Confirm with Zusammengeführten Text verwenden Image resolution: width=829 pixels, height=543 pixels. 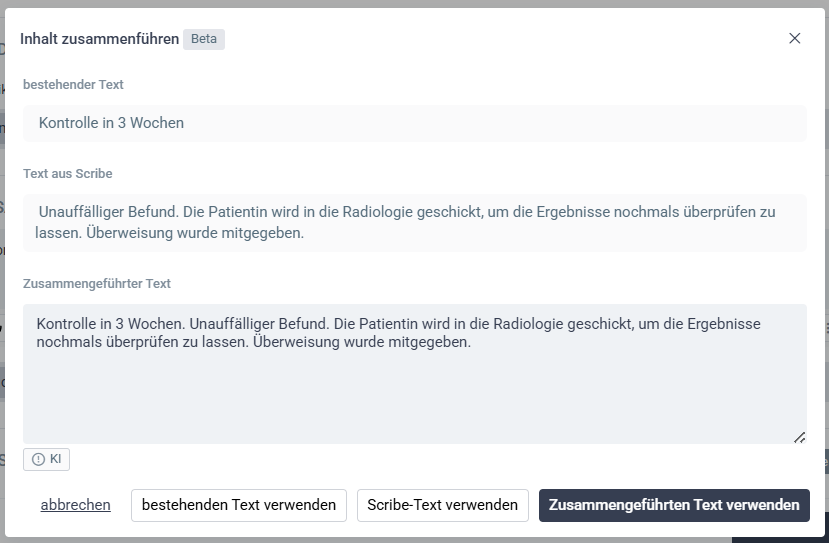[x=674, y=505]
